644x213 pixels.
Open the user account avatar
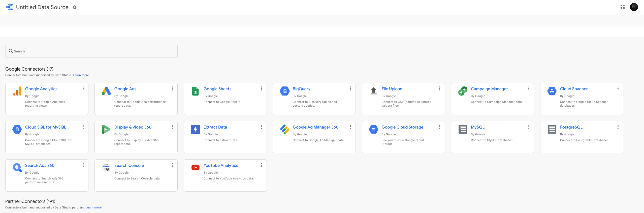pyautogui.click(x=634, y=7)
